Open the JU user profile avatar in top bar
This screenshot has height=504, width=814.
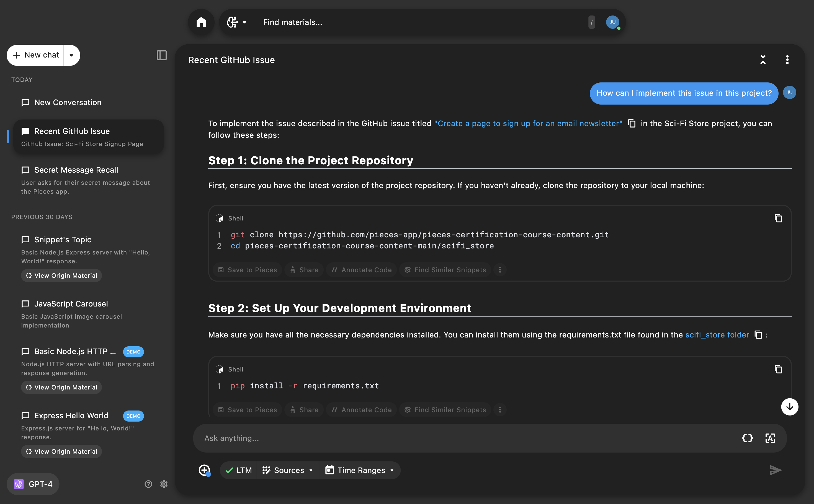click(612, 22)
